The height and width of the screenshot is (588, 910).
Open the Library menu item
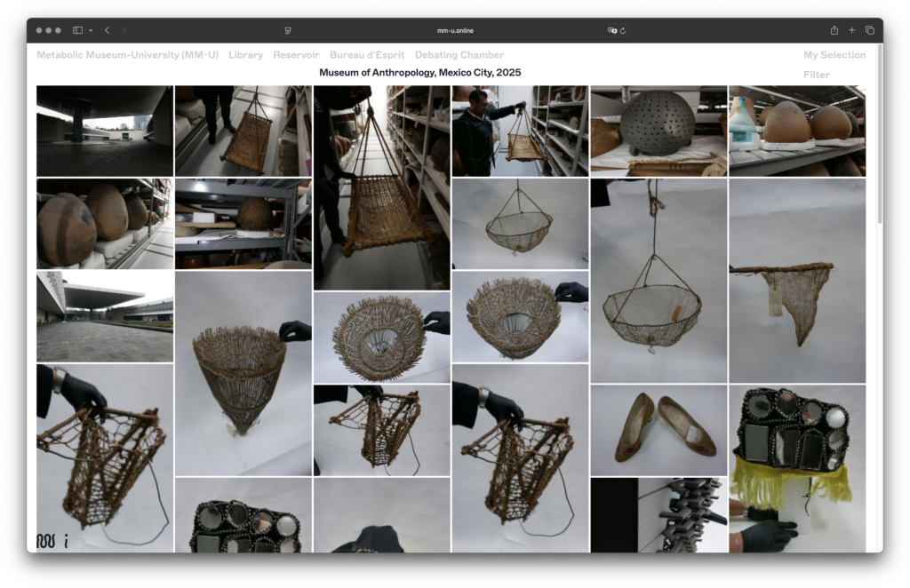[x=245, y=55]
